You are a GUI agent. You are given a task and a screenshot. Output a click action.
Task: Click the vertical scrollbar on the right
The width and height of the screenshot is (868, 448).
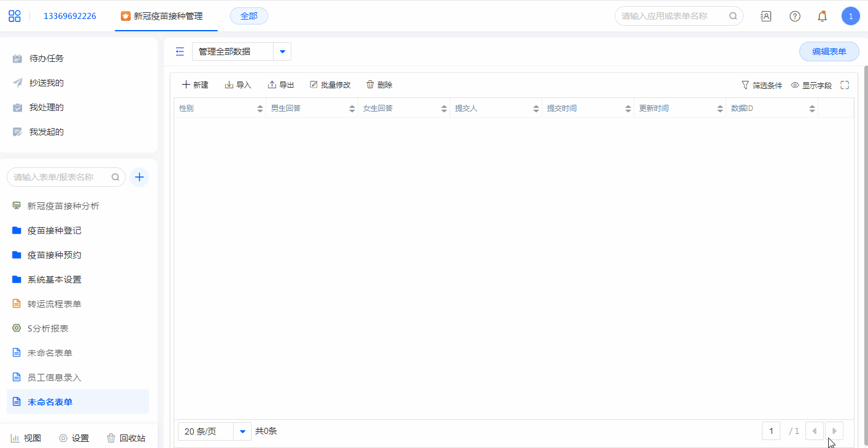pyautogui.click(x=865, y=245)
